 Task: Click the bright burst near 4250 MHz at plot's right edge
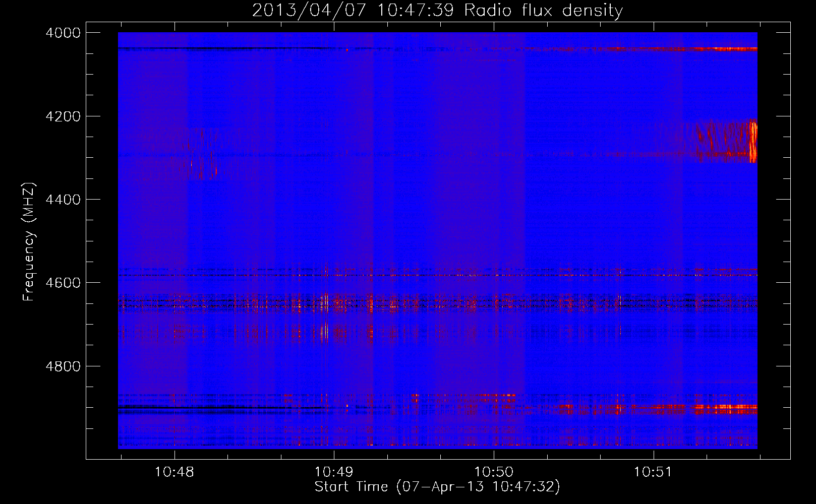(752, 141)
